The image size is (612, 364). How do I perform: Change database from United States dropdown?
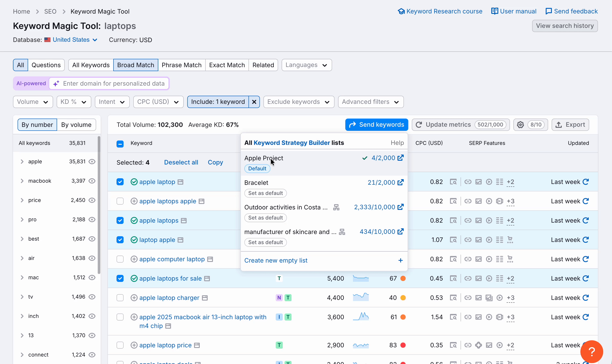coord(71,40)
